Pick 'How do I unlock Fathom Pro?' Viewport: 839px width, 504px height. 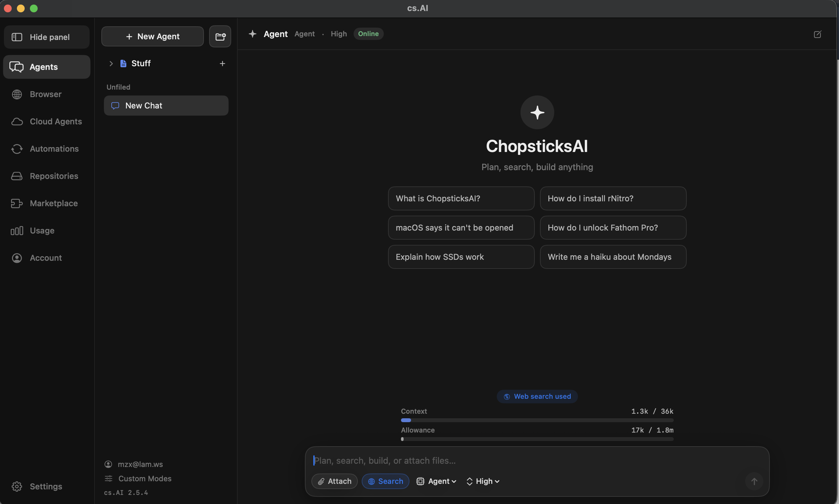point(613,228)
